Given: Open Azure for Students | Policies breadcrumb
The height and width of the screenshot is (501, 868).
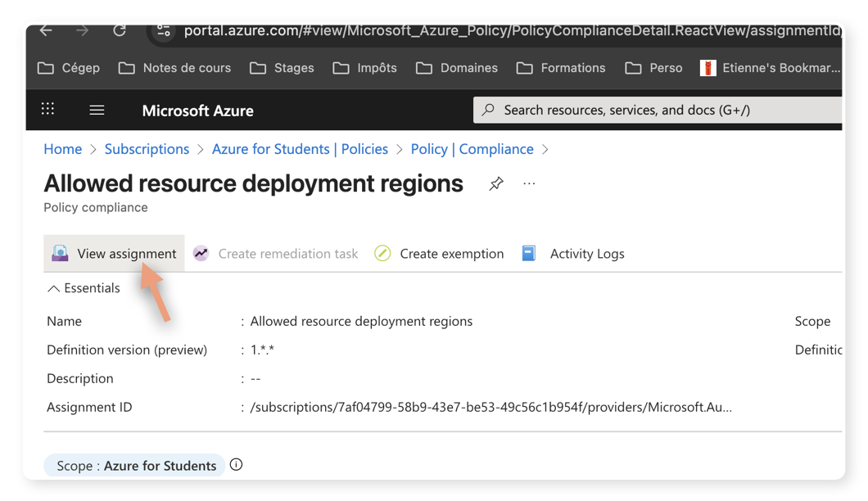Looking at the screenshot, I should (x=300, y=149).
